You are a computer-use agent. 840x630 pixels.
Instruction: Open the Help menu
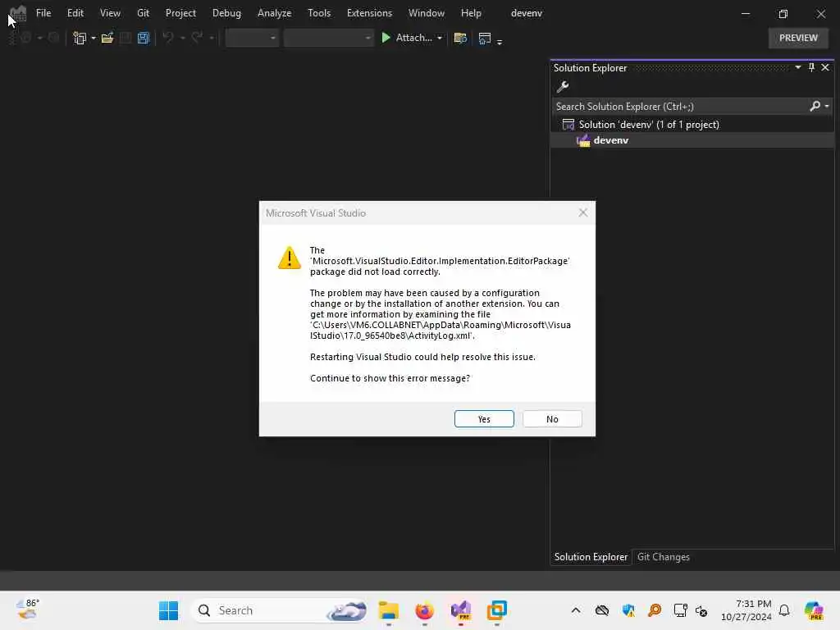(471, 13)
